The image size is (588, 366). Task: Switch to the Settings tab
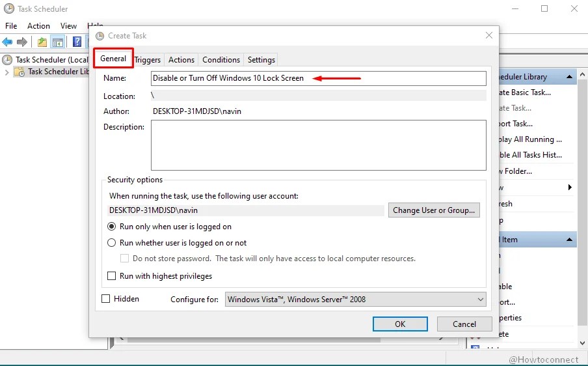pyautogui.click(x=261, y=60)
